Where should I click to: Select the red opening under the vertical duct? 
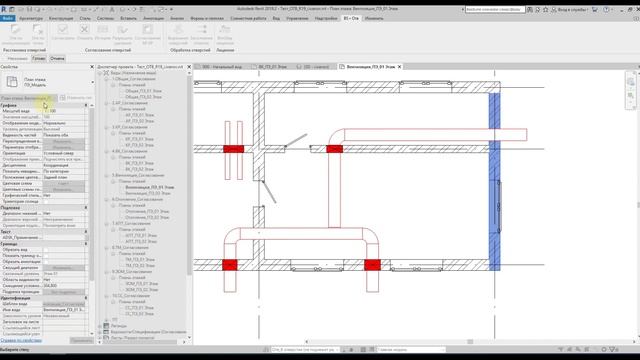tap(334, 149)
